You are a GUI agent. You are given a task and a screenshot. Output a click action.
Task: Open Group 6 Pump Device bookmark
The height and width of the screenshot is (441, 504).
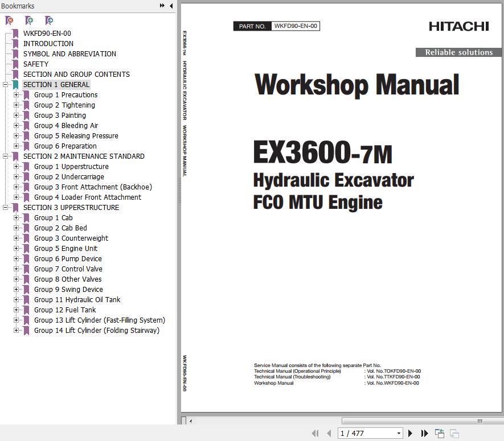[x=68, y=258]
